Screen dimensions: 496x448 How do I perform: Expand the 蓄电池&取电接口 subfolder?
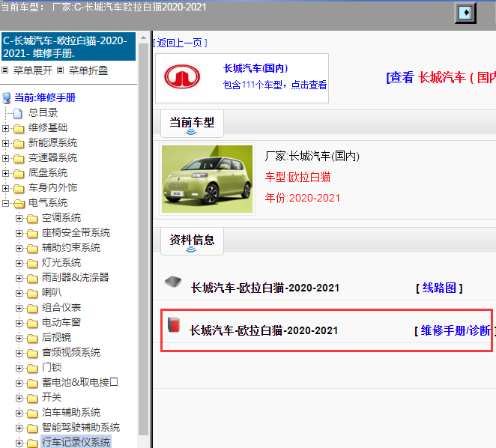pos(19,383)
